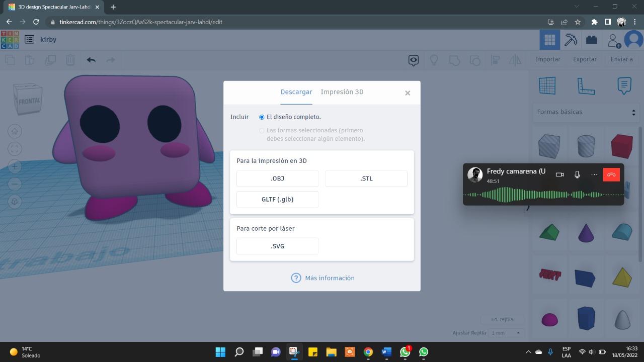This screenshot has height=362, width=644.
Task: Download .SVG for laser cutting
Action: 277,246
